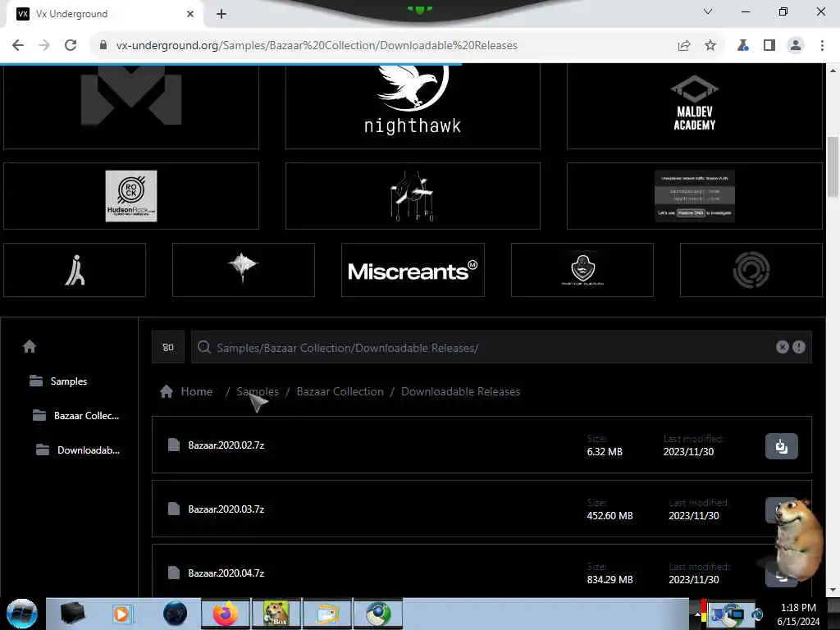Image resolution: width=840 pixels, height=630 pixels.
Task: Open the spiky star sponsor logo
Action: pos(243,270)
